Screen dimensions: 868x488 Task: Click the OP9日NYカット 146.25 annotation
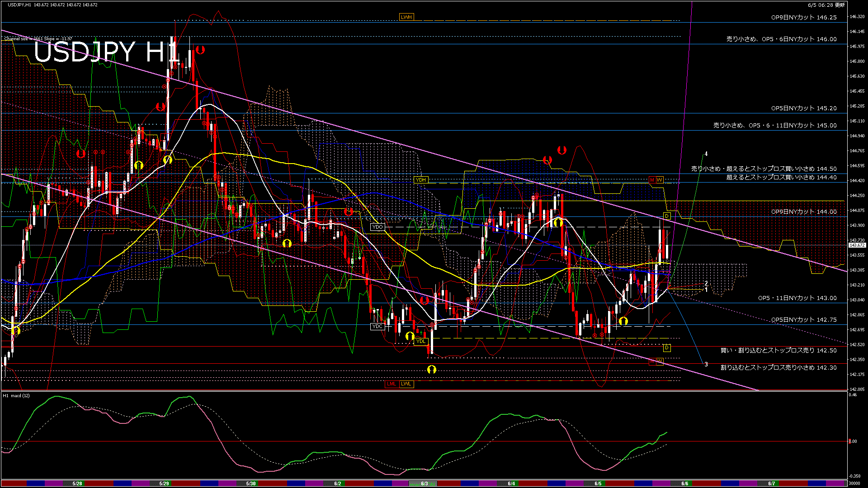click(803, 18)
